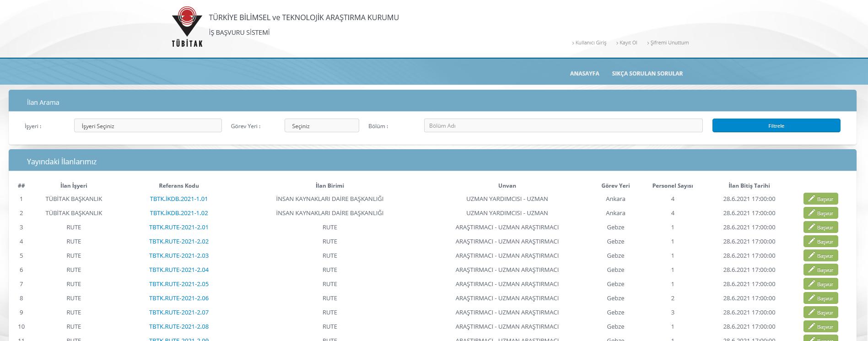Click the İlan İşyeri column header
The width and height of the screenshot is (868, 341).
coord(74,186)
